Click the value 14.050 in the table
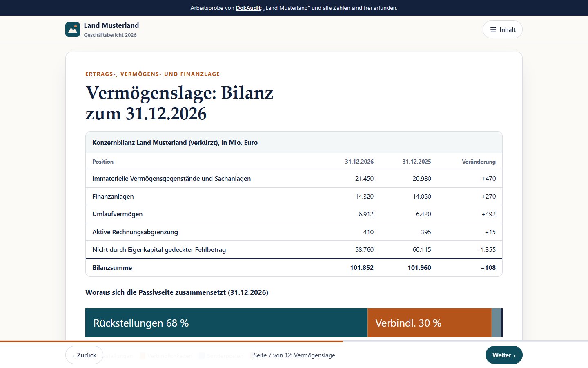 pos(422,196)
